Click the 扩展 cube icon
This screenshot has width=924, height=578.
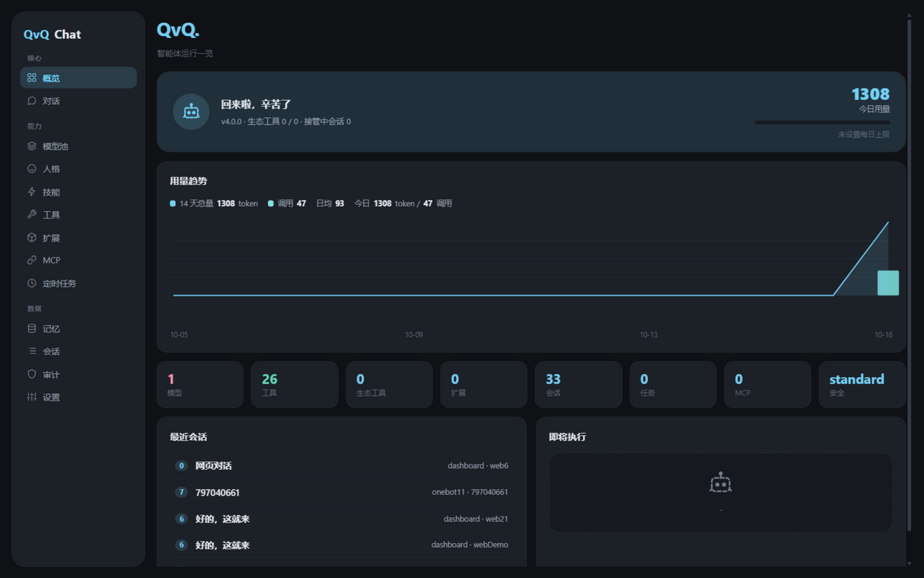click(31, 238)
